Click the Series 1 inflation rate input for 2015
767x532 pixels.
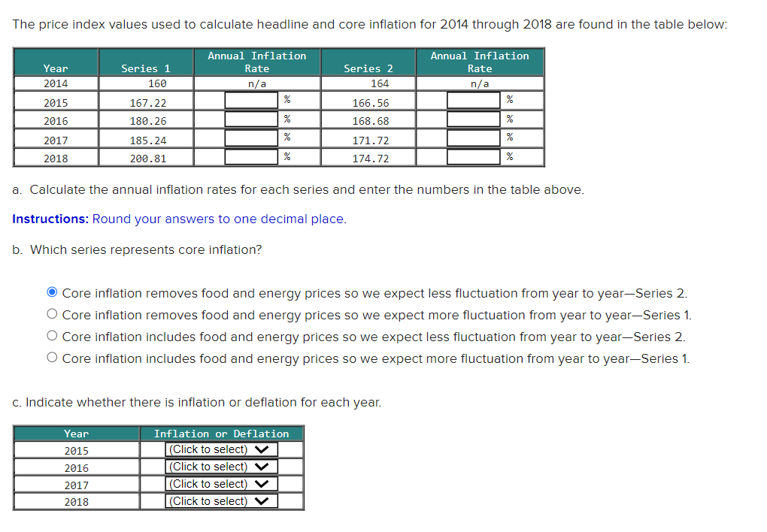[x=251, y=100]
